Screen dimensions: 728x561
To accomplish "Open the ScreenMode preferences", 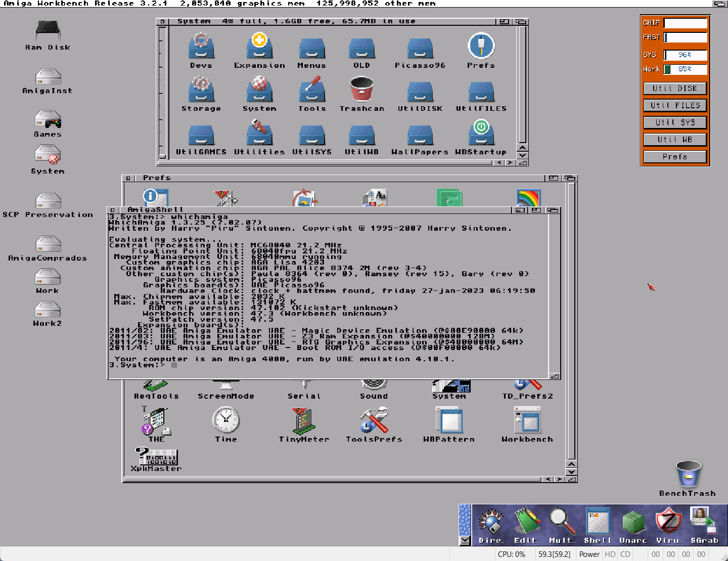I will 226,391.
